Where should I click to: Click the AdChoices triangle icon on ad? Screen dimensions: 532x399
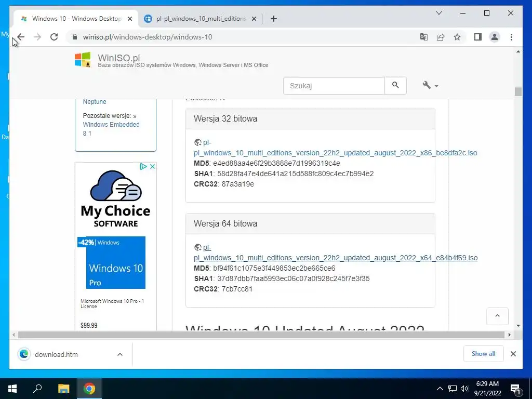143,166
